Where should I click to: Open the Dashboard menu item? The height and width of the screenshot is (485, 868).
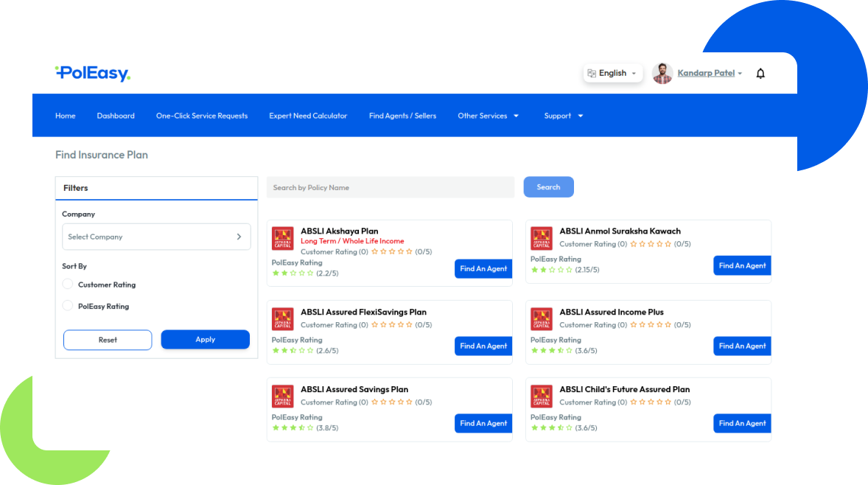pos(116,116)
